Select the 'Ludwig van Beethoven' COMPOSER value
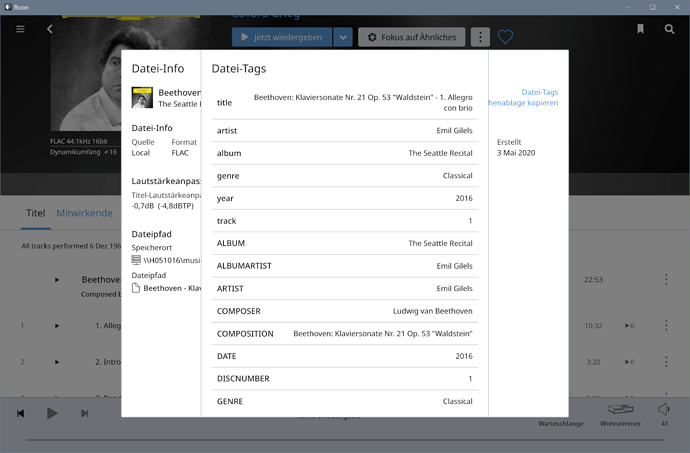Viewport: 690px width, 453px height. tap(433, 311)
